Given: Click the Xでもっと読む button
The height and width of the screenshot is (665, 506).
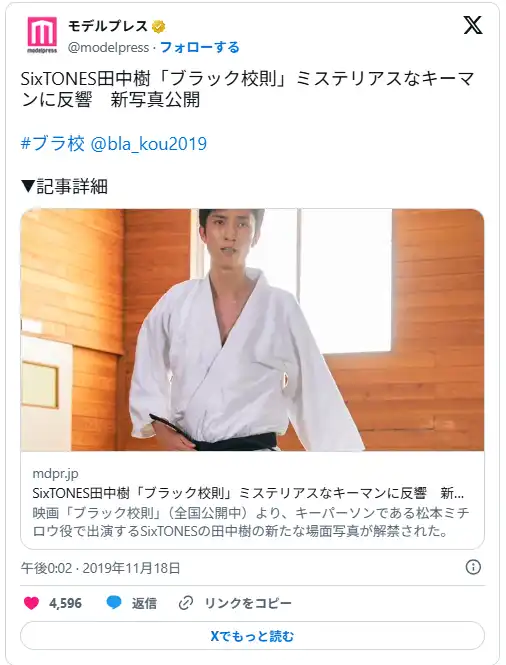Looking at the screenshot, I should pyautogui.click(x=252, y=636).
